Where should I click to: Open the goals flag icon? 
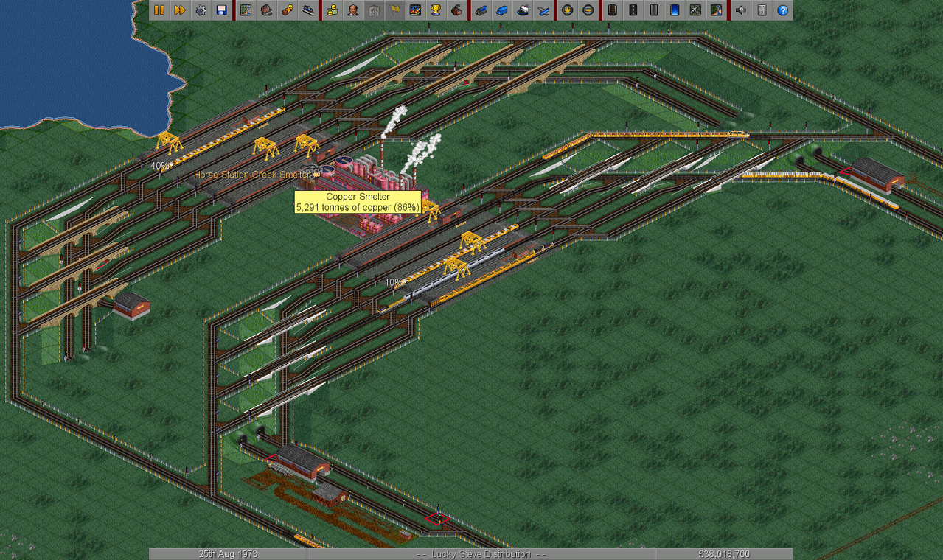[x=394, y=10]
